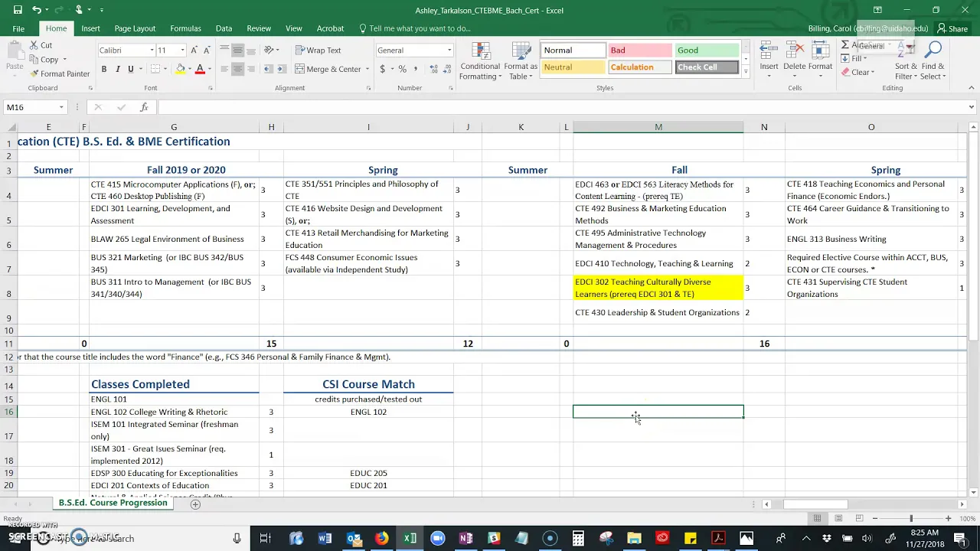The image size is (980, 551).
Task: Apply the Bad cell style
Action: (x=639, y=51)
